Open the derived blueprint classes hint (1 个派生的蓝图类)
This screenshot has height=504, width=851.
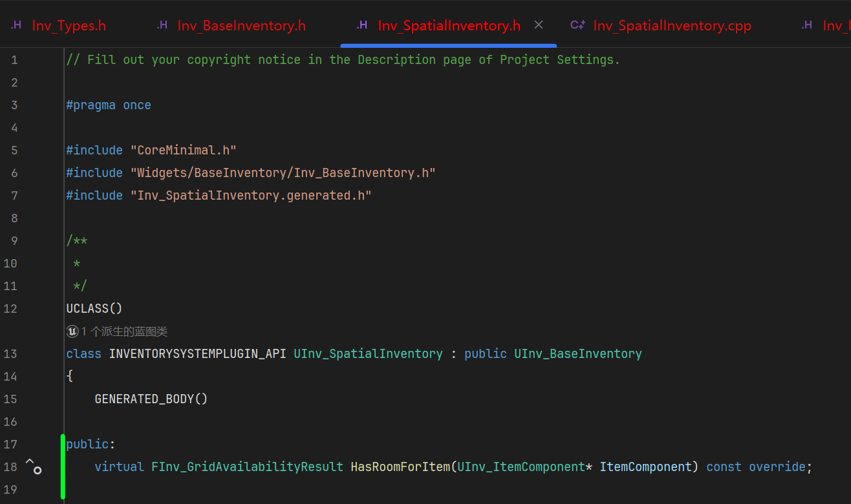click(x=124, y=331)
